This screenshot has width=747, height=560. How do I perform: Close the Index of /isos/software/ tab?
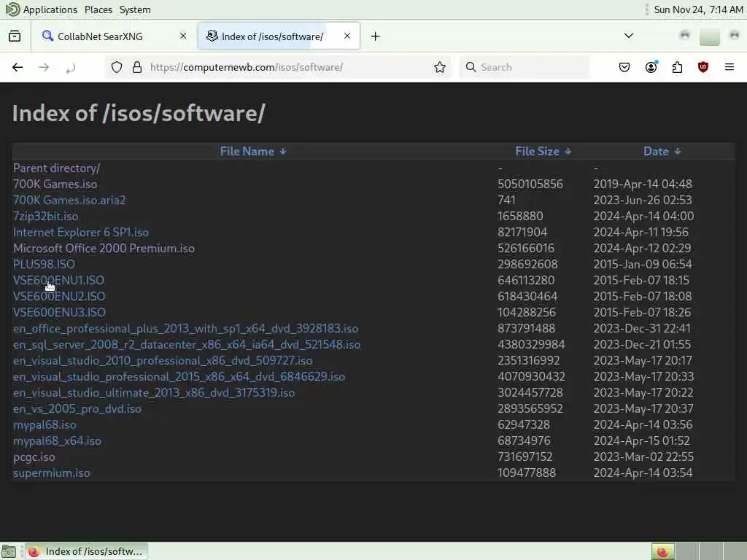347,36
